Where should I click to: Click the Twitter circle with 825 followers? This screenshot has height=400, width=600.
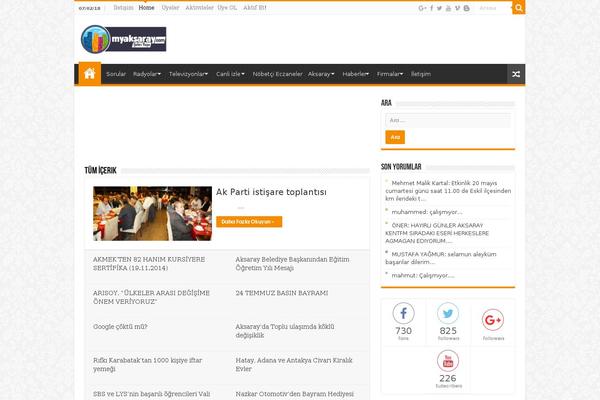pos(448,313)
